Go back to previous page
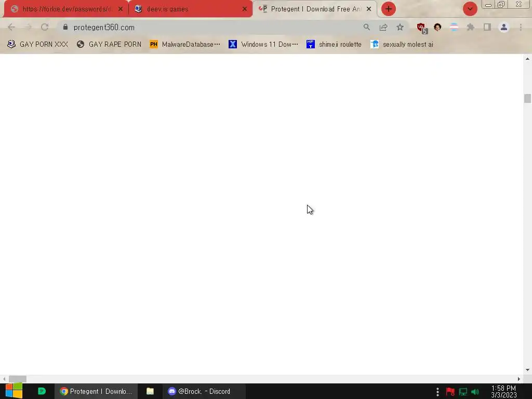 tap(11, 27)
